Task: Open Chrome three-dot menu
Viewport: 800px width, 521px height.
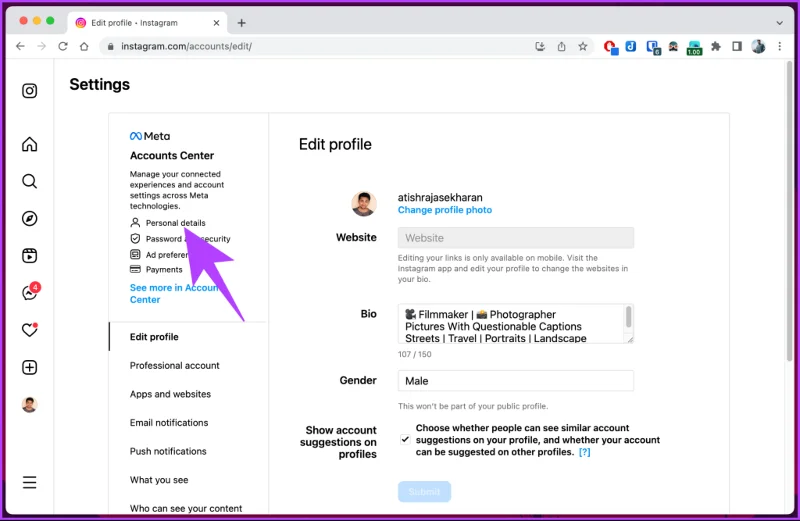Action: click(780, 46)
